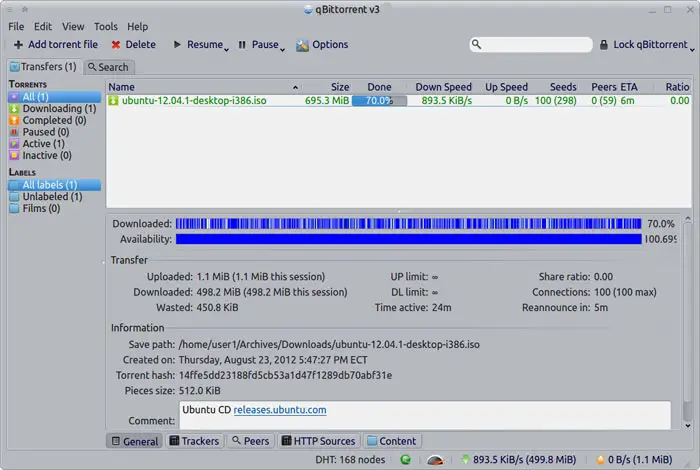Image resolution: width=700 pixels, height=470 pixels.
Task: Click the green connection status icon in the status bar
Action: [x=405, y=459]
